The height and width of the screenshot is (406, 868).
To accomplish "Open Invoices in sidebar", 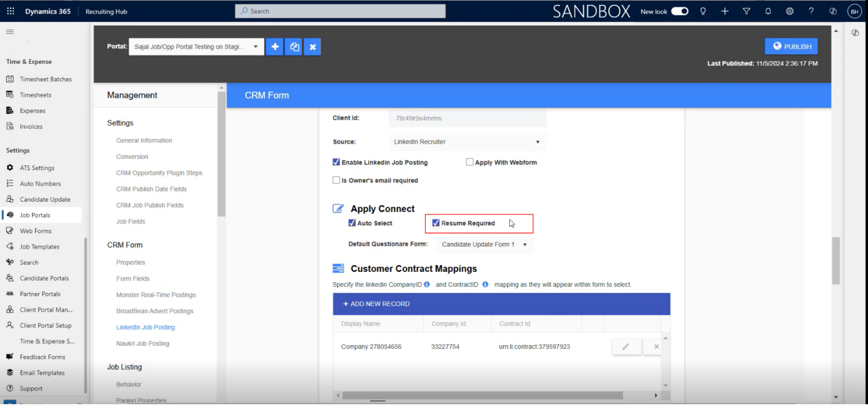I will (x=31, y=126).
